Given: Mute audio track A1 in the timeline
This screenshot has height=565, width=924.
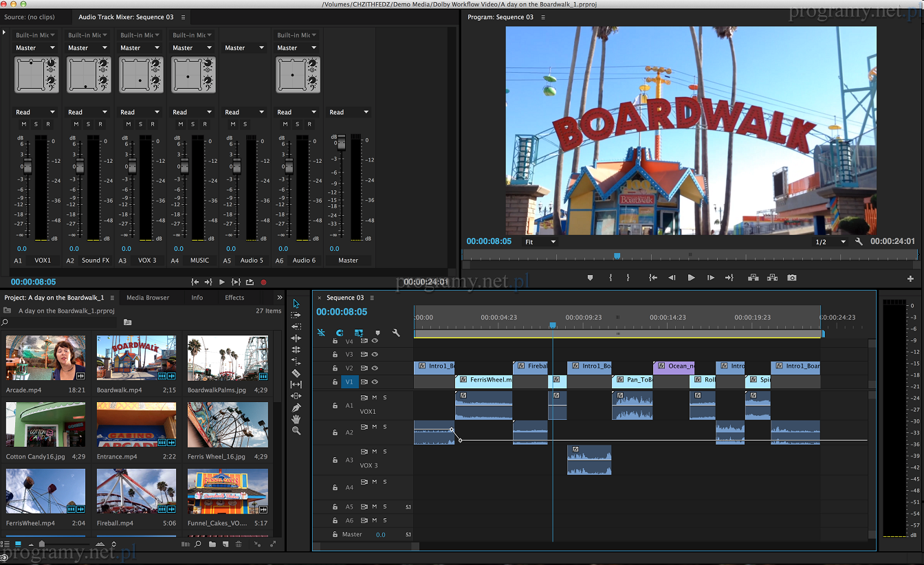Looking at the screenshot, I should 375,397.
